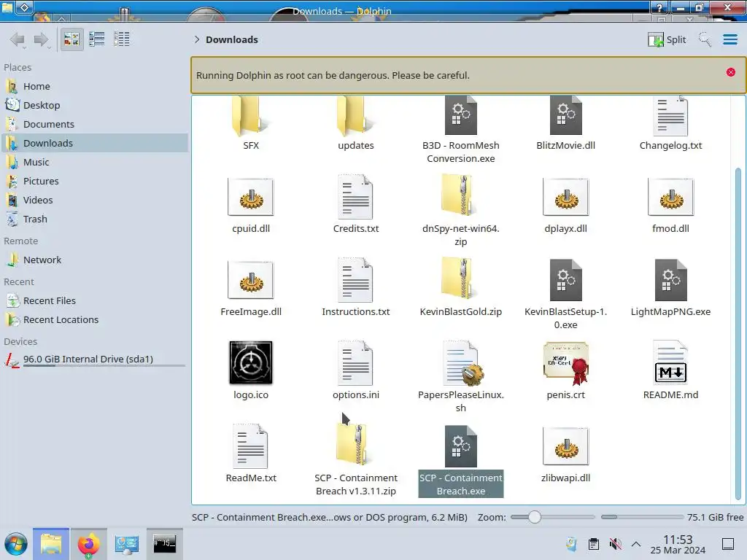This screenshot has height=560, width=747.
Task: Select the FreeImage.dll file
Action: pos(251,288)
